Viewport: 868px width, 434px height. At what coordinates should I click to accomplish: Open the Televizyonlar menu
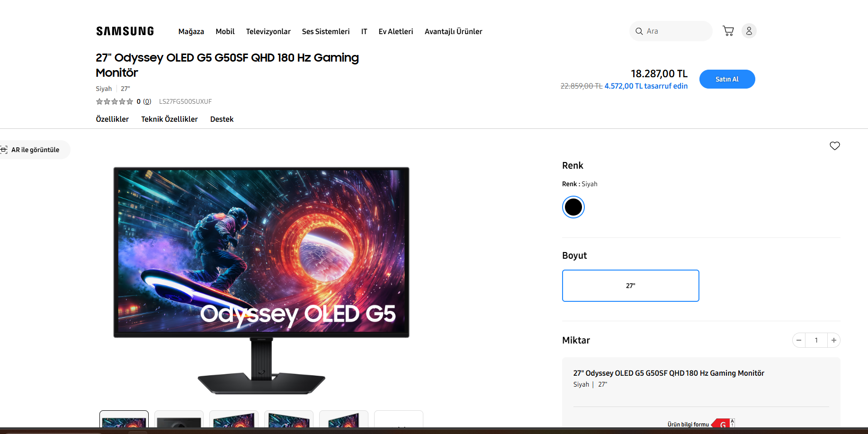[x=268, y=31]
